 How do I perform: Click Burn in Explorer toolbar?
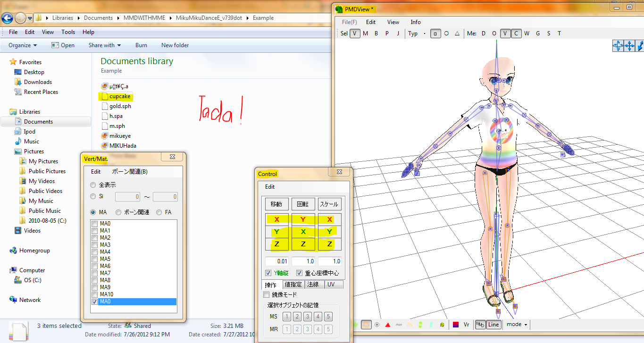click(141, 45)
